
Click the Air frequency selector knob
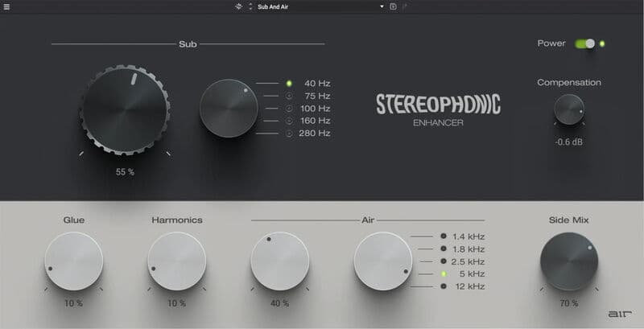pos(383,261)
